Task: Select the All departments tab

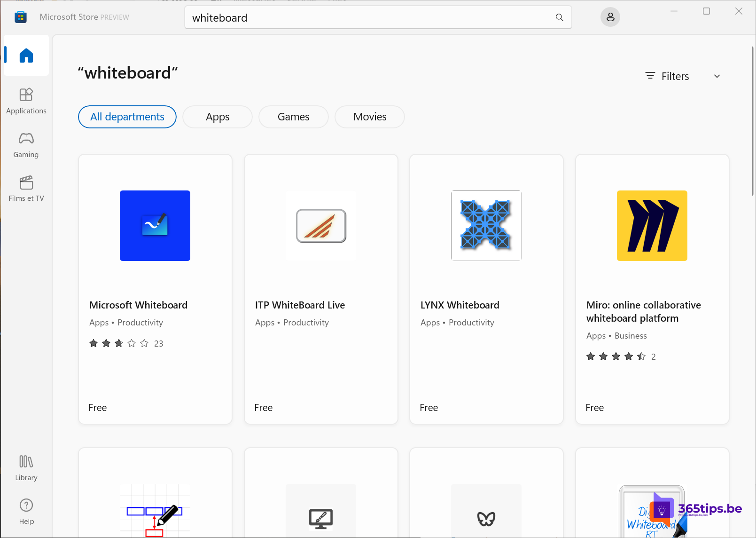Action: click(x=127, y=117)
